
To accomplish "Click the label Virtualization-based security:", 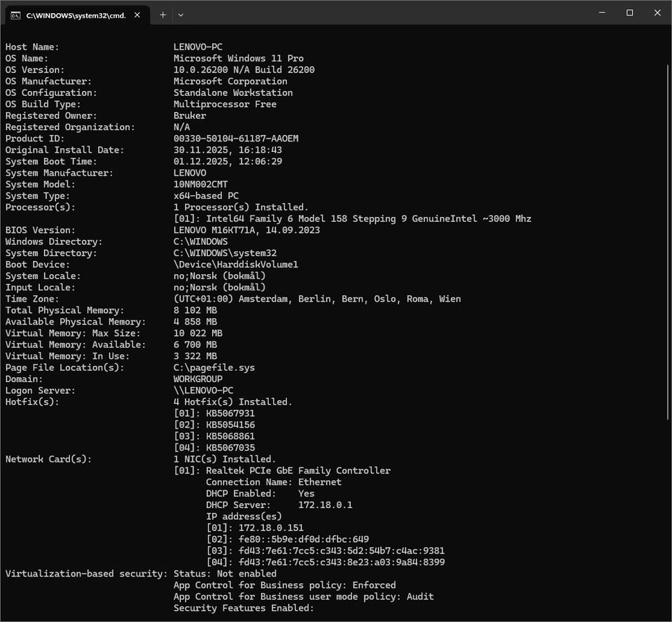I will click(x=87, y=574).
